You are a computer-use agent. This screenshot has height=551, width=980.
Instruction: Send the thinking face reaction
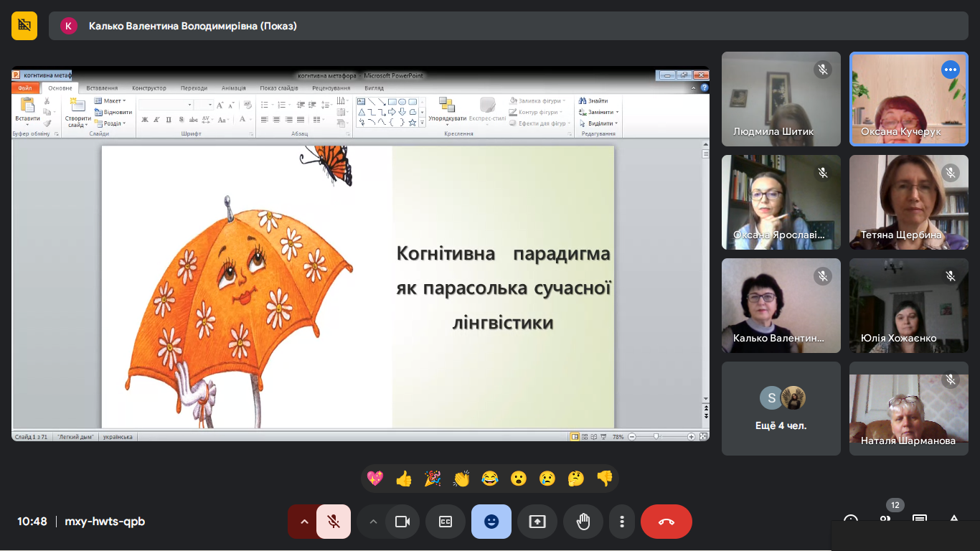click(576, 479)
